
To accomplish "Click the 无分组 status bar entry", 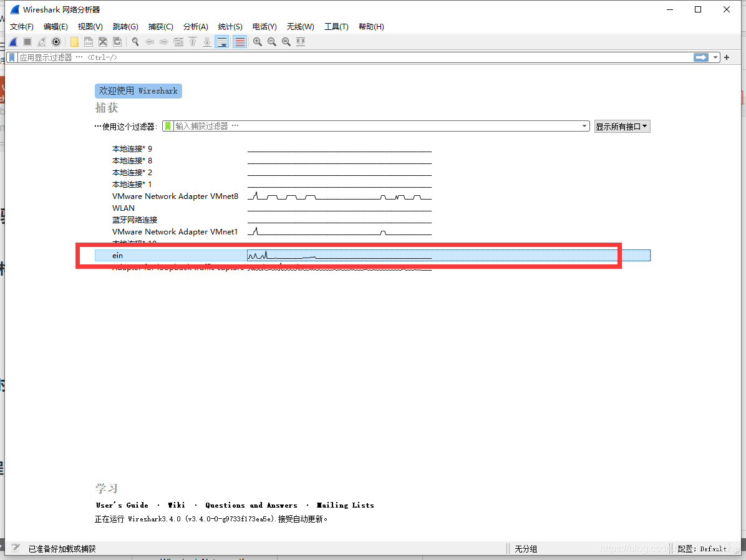I will 526,549.
